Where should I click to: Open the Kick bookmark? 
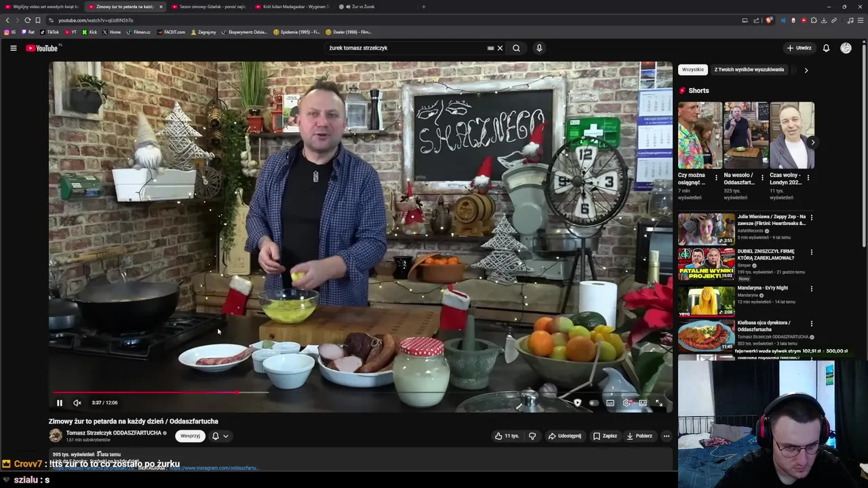[89, 32]
